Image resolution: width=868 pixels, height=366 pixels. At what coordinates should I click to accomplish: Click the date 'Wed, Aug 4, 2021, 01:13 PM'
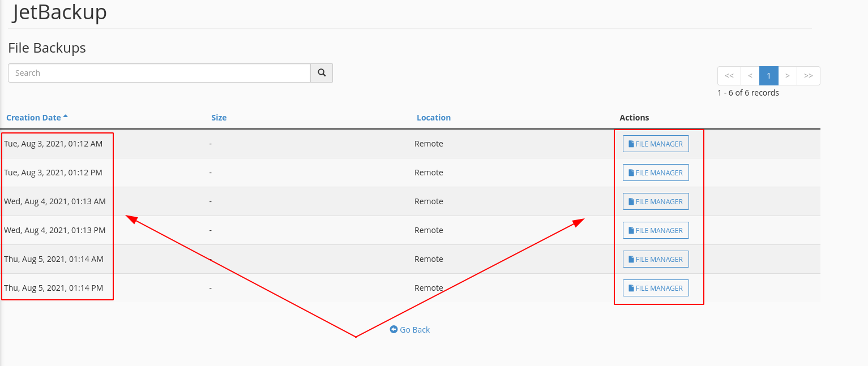tap(55, 230)
